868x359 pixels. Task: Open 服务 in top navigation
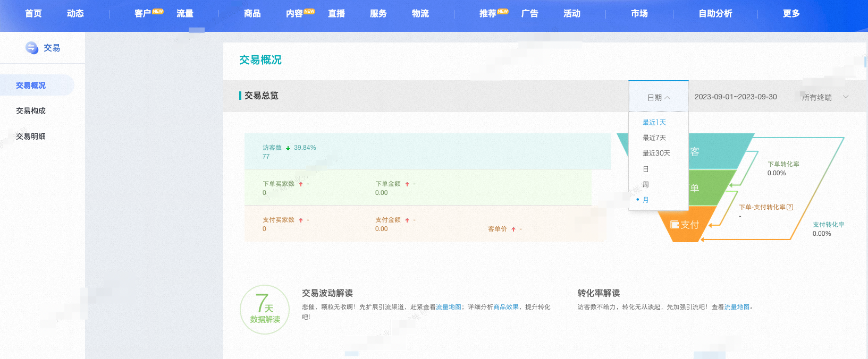click(x=378, y=13)
